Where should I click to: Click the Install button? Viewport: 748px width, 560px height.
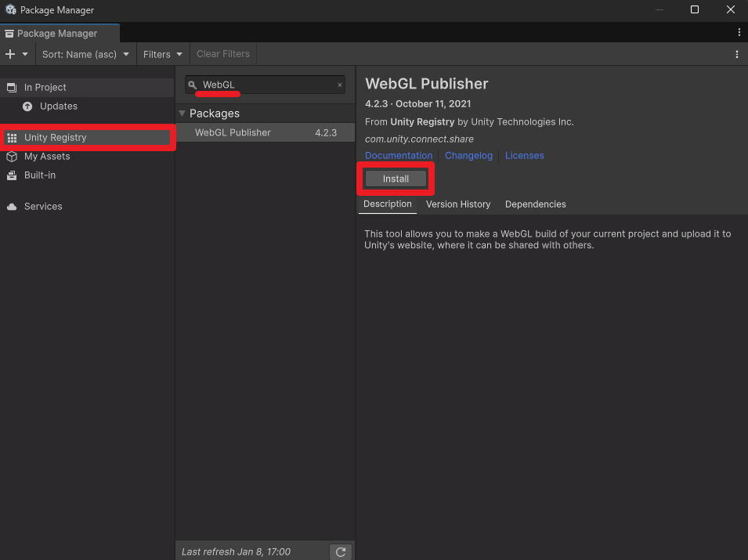coord(396,179)
